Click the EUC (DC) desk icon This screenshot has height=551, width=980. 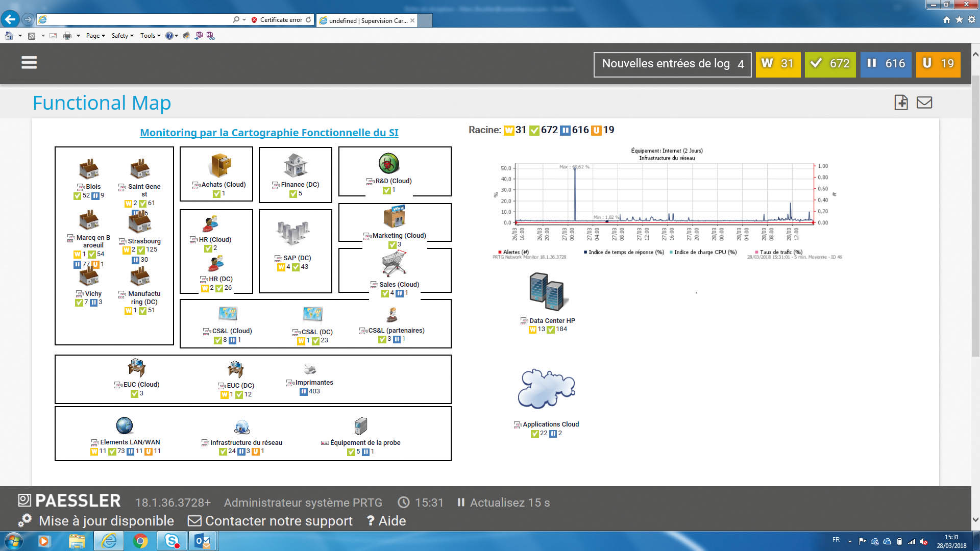tap(235, 369)
